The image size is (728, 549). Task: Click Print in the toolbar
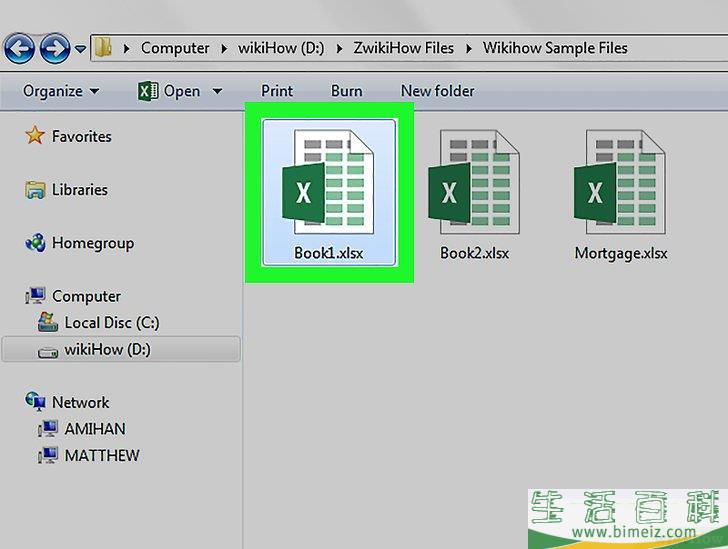277,91
